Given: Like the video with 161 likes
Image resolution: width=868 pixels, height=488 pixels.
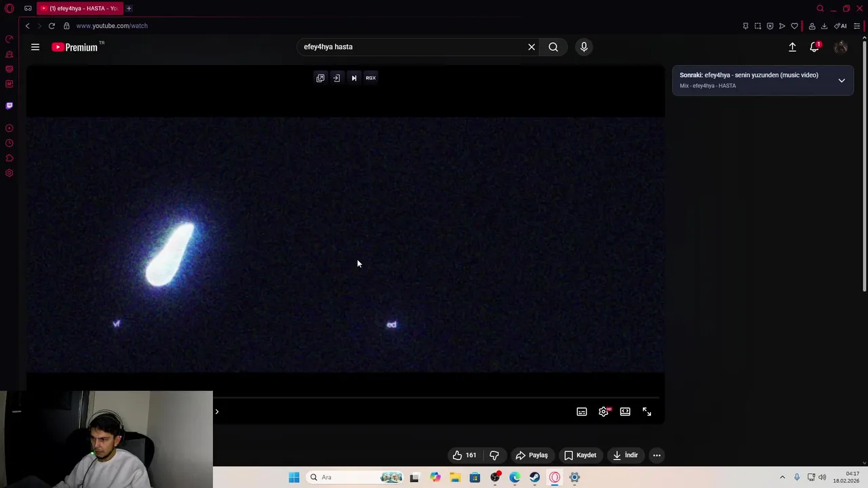Looking at the screenshot, I should point(465,455).
